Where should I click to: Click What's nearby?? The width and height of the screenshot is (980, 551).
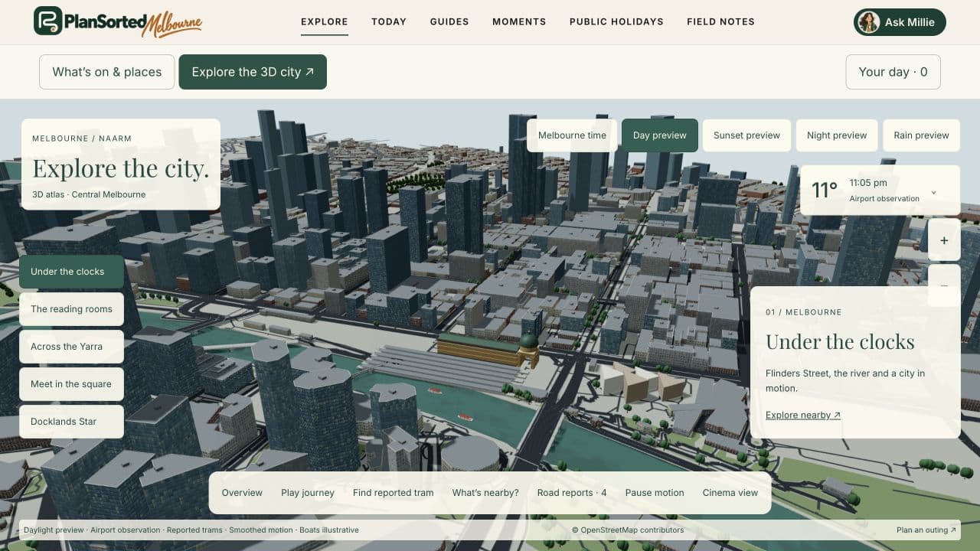point(485,493)
